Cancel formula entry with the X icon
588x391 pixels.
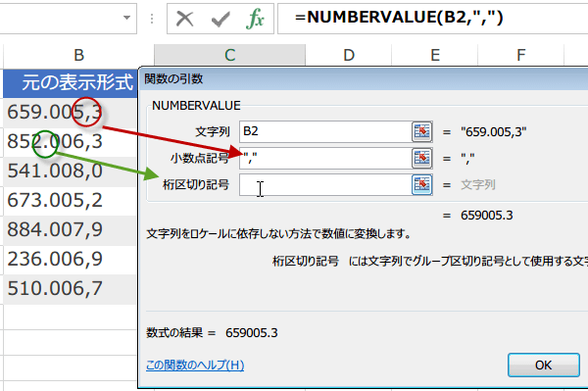point(184,19)
